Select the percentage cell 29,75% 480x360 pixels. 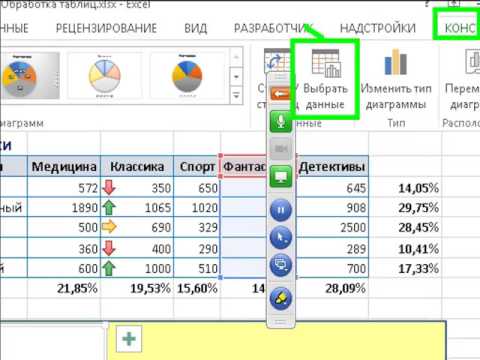(x=405, y=208)
